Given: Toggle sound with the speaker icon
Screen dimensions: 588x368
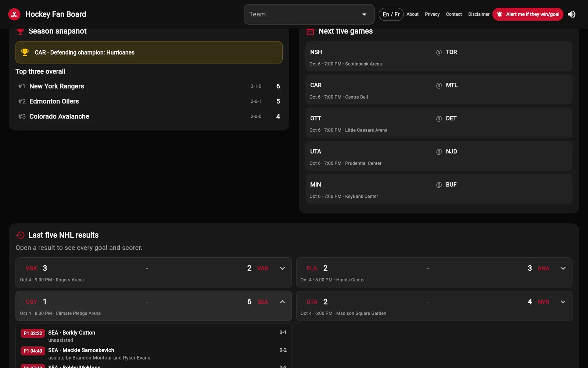Looking at the screenshot, I should [571, 14].
